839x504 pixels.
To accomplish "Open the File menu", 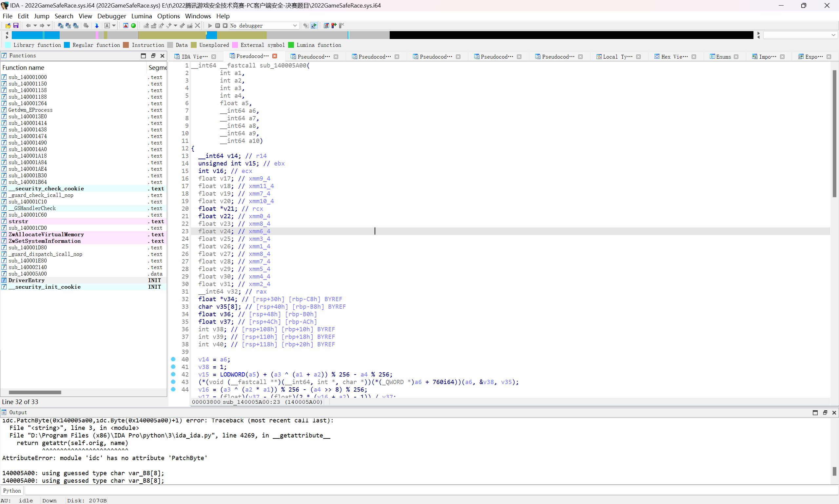I will (8, 16).
